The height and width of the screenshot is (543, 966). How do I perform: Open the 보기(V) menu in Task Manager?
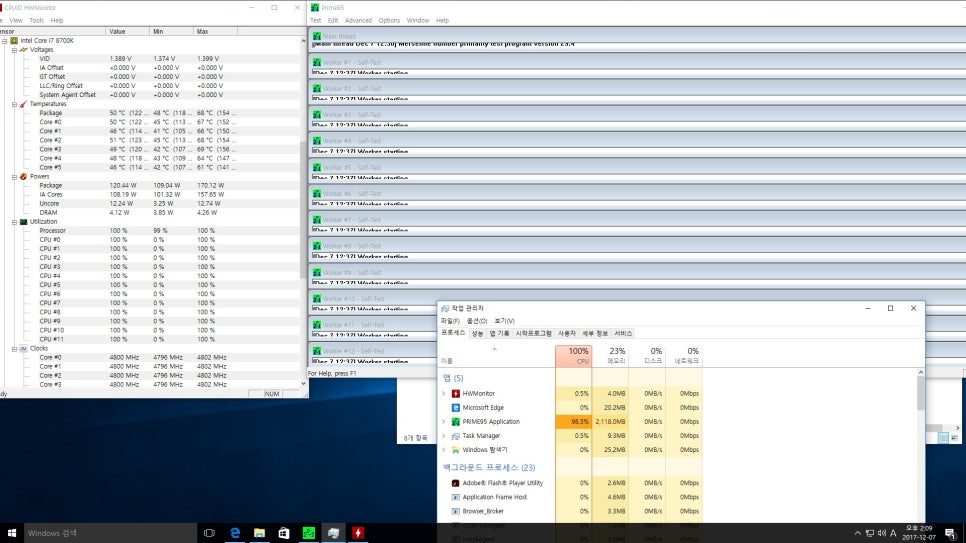pos(504,321)
